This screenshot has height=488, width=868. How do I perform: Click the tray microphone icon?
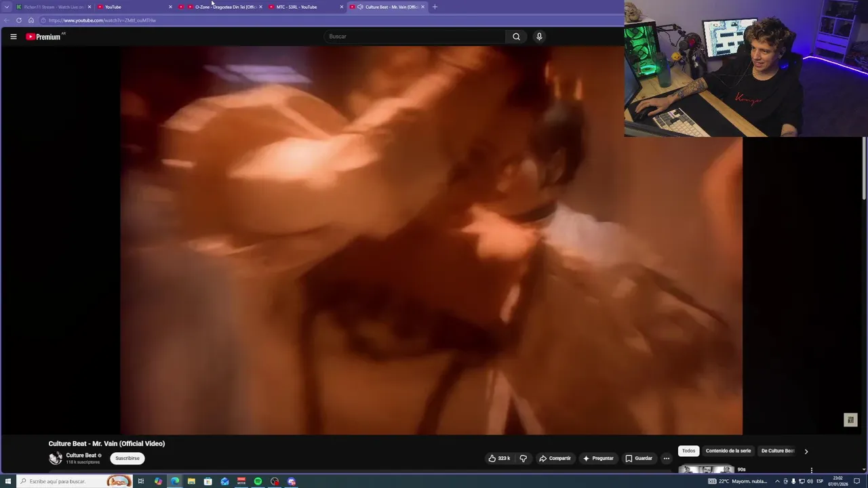793,481
